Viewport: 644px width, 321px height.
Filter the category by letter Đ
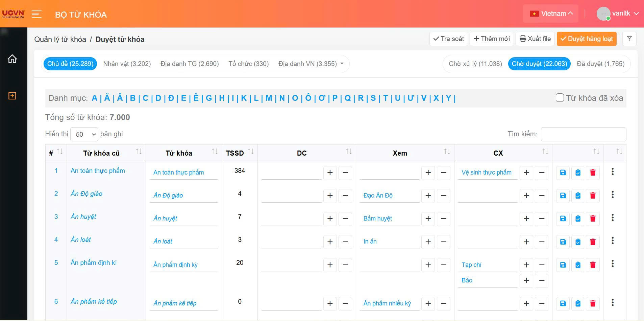pos(171,98)
